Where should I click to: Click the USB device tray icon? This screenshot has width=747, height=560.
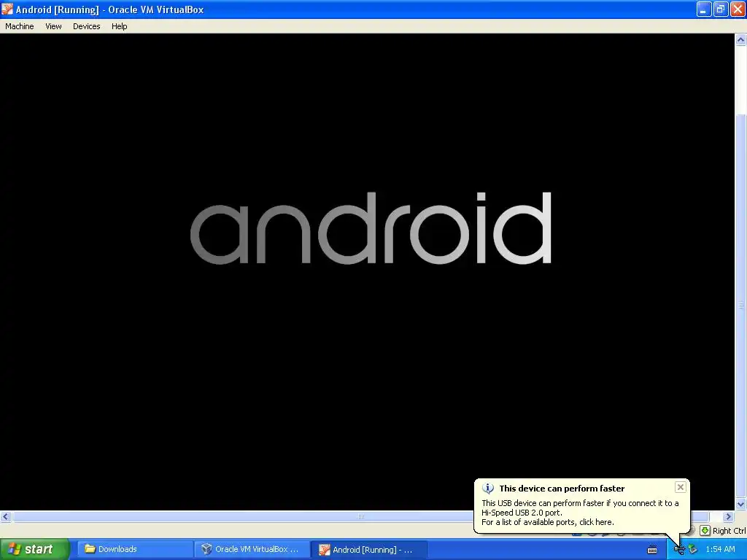click(x=679, y=550)
